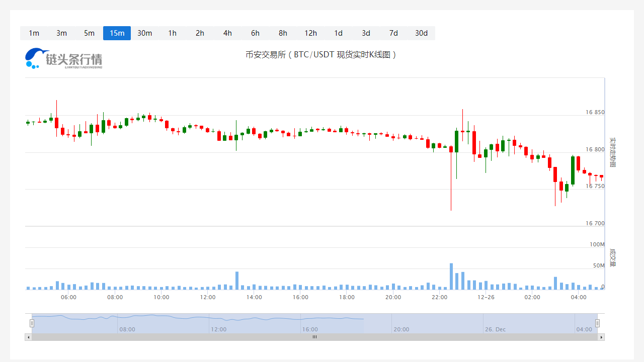The image size is (644, 362).
Task: Click the 实时走势图 vertical axis label
Action: [x=612, y=152]
